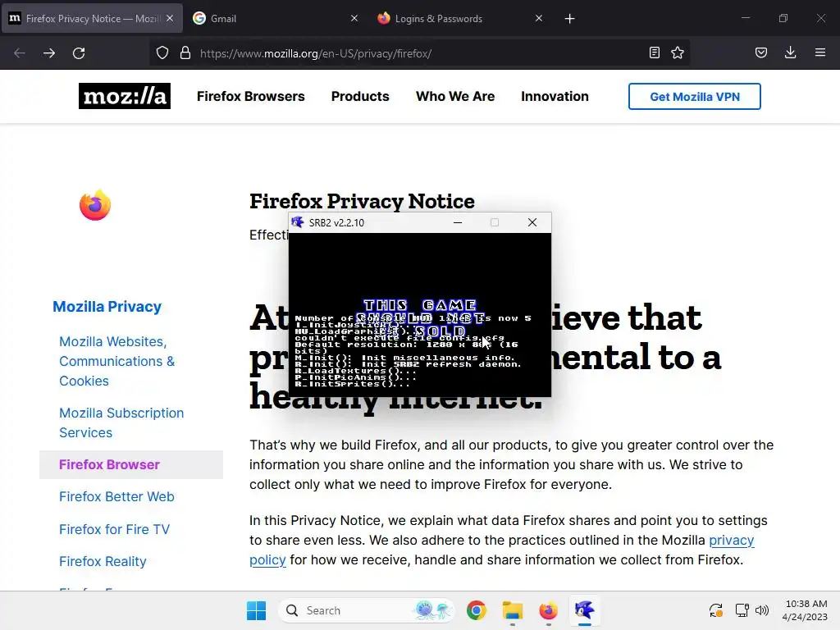Open Firefox Better Web link
The image size is (840, 630).
116,496
